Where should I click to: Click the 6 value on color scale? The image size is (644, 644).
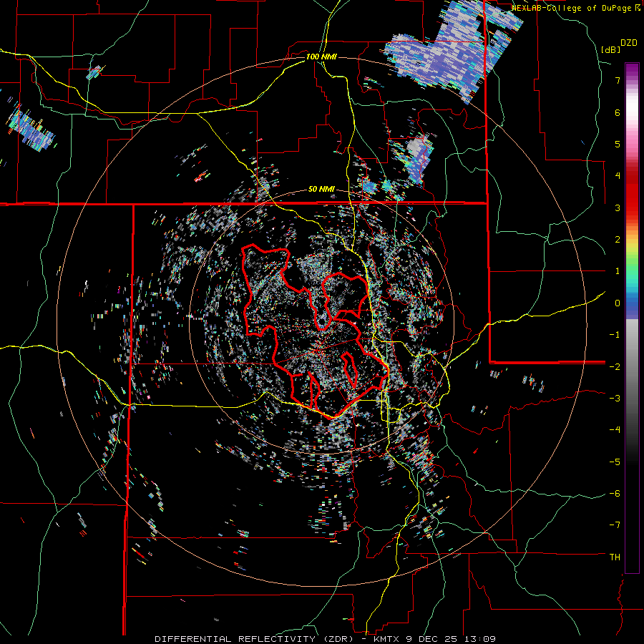(x=618, y=112)
